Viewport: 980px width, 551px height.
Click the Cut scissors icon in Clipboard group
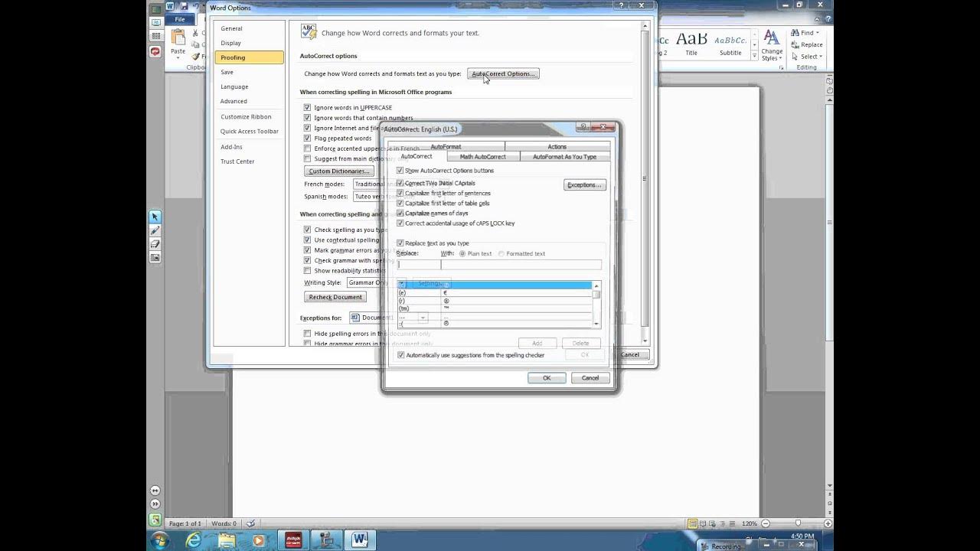click(x=196, y=34)
